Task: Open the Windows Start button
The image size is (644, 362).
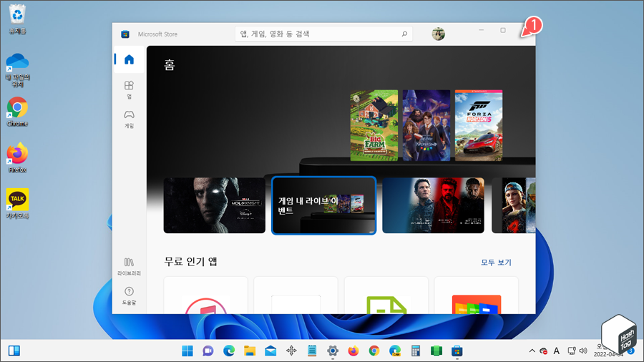Action: pos(187,351)
